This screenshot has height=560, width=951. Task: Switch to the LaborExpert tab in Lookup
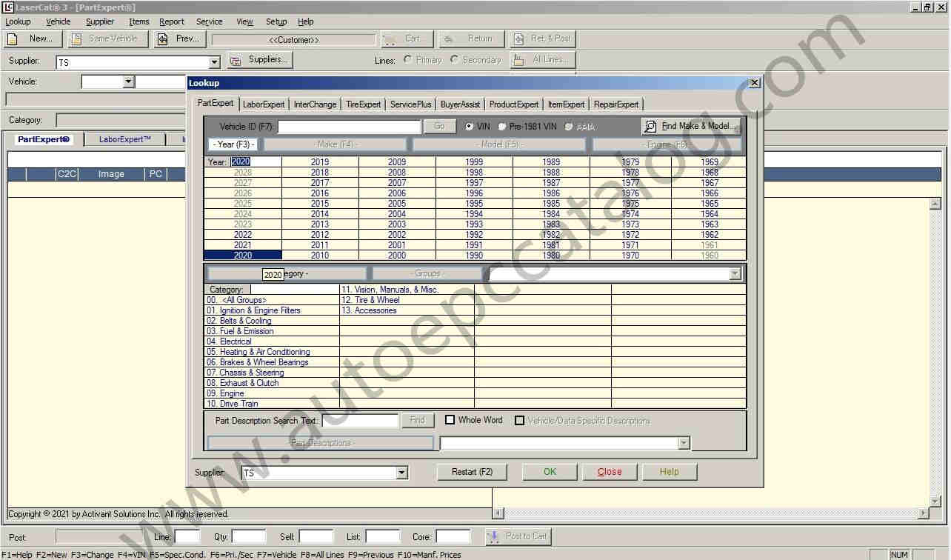(264, 104)
